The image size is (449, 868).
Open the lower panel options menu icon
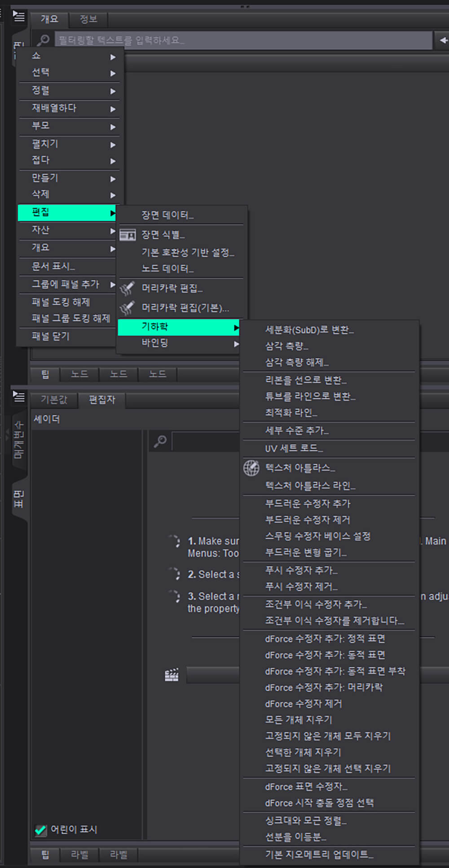(x=18, y=396)
